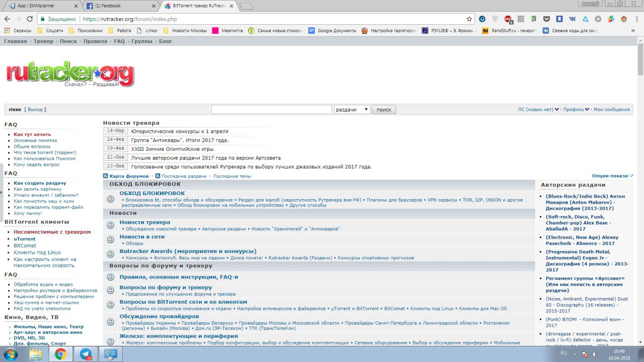This screenshot has width=644, height=362.
Task: Click the colorful pinwheel extension icon
Action: pos(611,19)
